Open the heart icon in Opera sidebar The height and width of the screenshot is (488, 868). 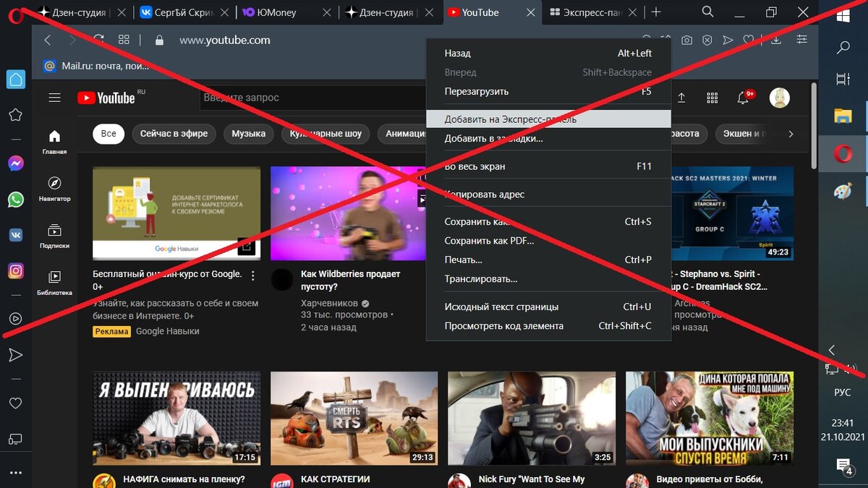(15, 403)
